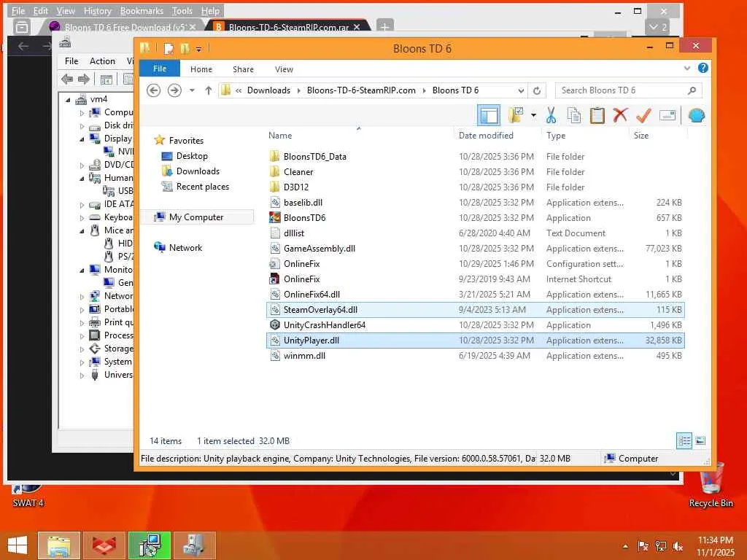Image resolution: width=747 pixels, height=560 pixels.
Task: Sort by the Type column header
Action: pyautogui.click(x=556, y=135)
